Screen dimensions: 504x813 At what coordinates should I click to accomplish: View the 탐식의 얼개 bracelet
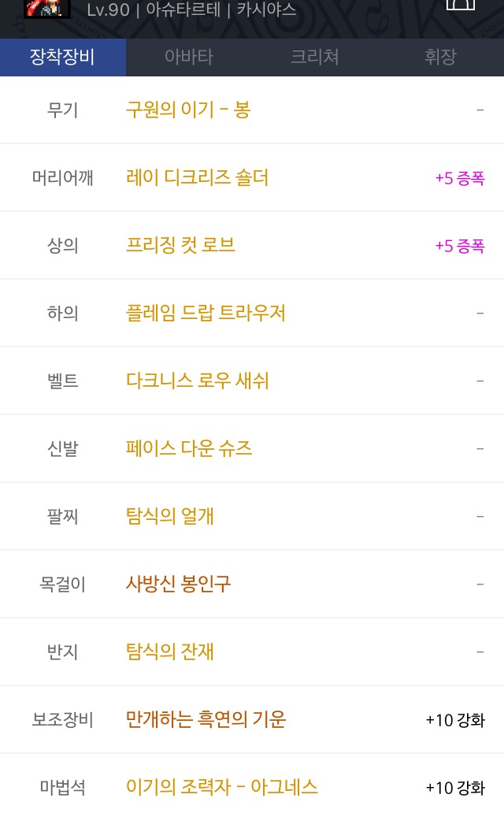pos(170,517)
